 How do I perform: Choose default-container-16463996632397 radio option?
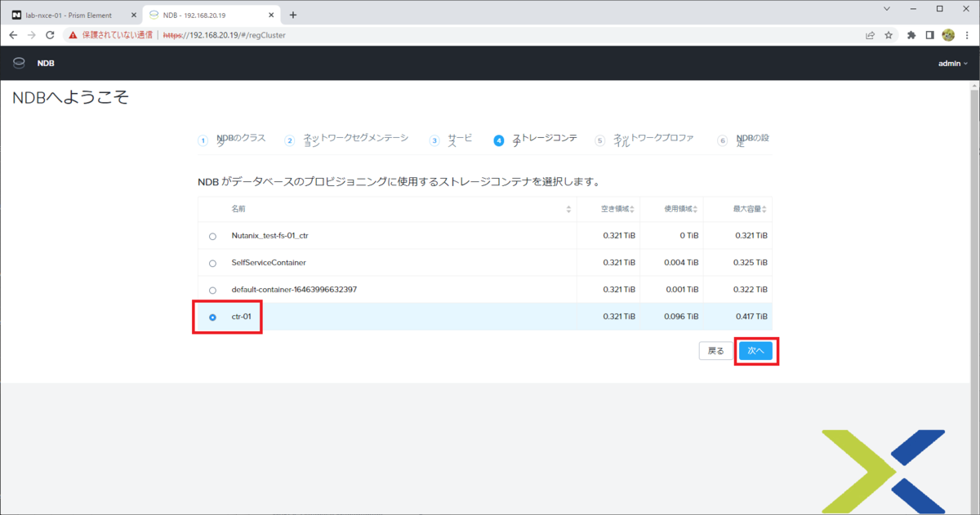[x=212, y=290]
